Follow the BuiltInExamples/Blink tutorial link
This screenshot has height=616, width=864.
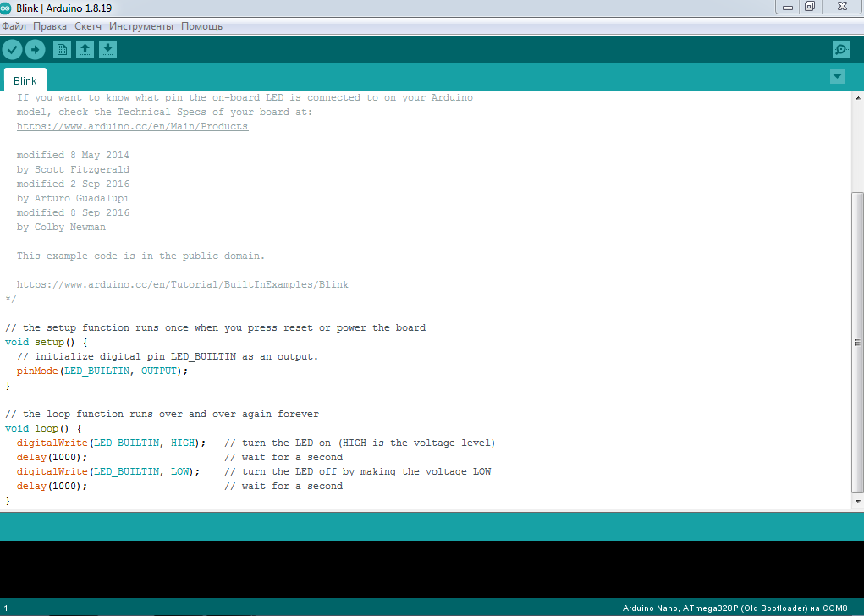coord(183,284)
